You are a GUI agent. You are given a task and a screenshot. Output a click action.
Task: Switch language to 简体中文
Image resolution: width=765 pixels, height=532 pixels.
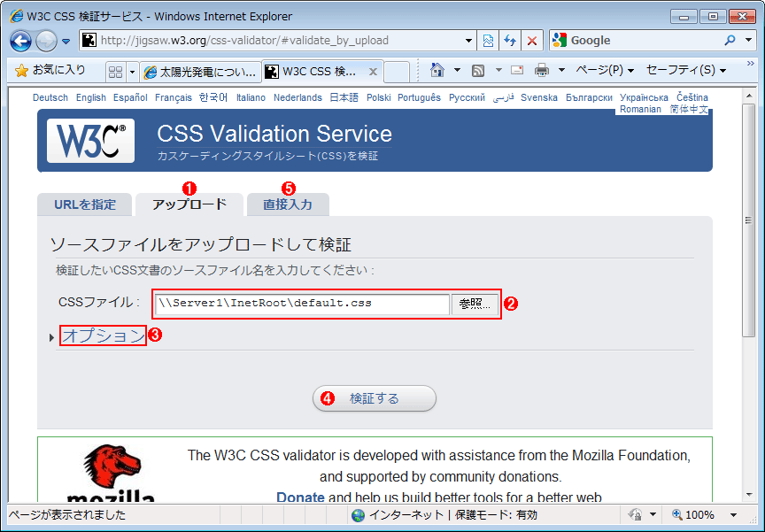tap(688, 109)
